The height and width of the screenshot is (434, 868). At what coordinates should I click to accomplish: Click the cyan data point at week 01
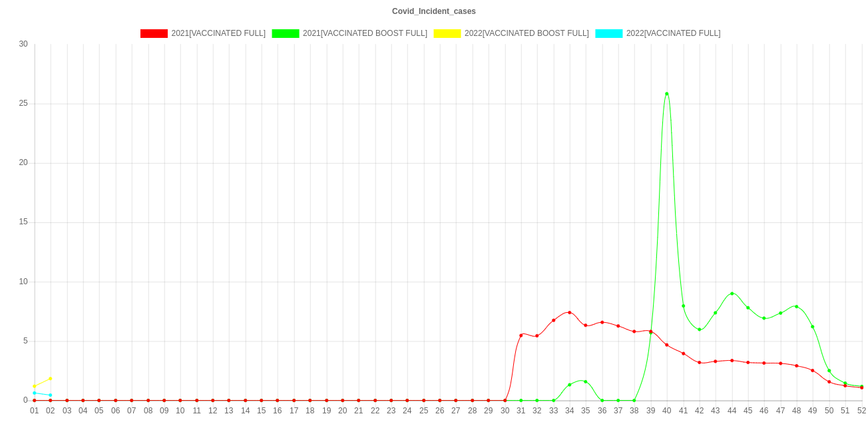35,393
